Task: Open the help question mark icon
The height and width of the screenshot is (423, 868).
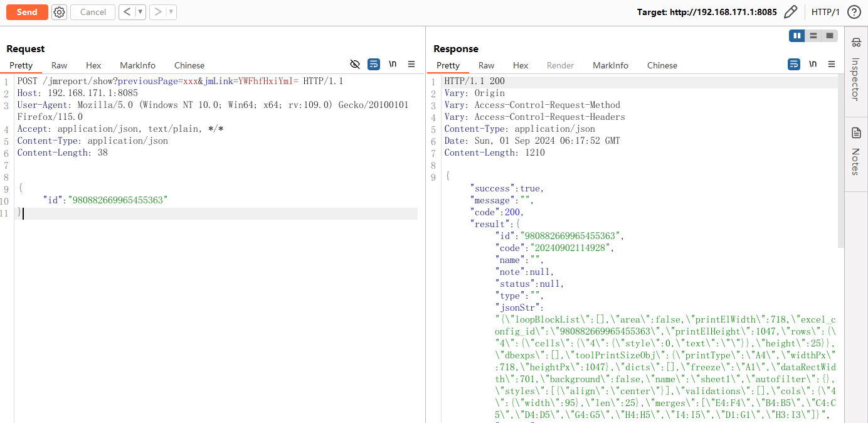Action: coord(854,12)
